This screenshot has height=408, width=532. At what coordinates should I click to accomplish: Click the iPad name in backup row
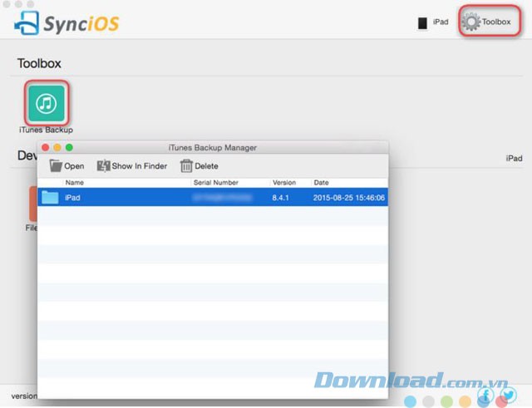click(x=72, y=198)
